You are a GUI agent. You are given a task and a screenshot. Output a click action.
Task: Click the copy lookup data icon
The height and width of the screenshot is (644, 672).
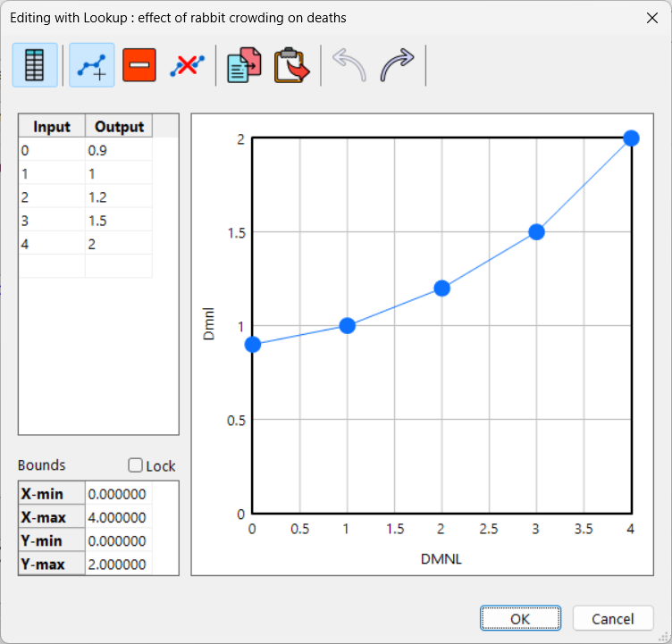pyautogui.click(x=244, y=65)
